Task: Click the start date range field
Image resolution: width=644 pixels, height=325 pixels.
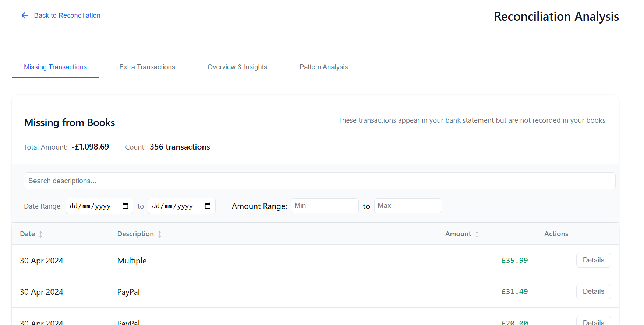Action: coord(92,206)
